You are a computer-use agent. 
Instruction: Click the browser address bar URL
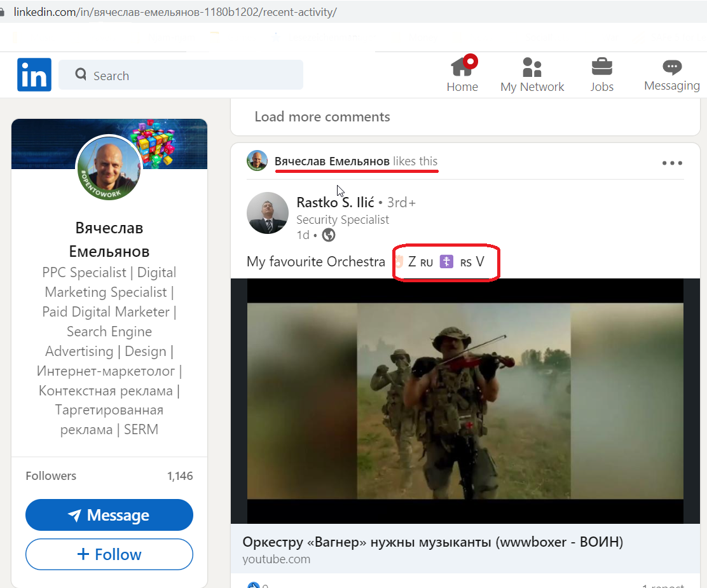coord(175,11)
